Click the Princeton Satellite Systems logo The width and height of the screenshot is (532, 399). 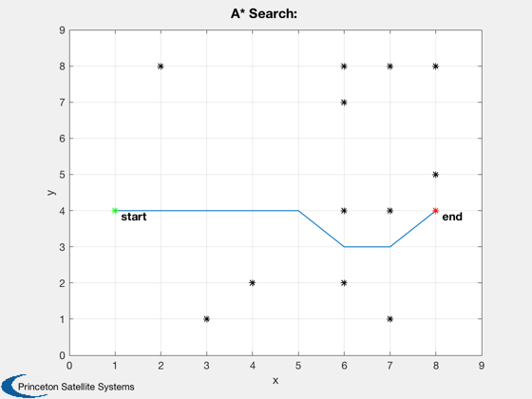[x=67, y=386]
